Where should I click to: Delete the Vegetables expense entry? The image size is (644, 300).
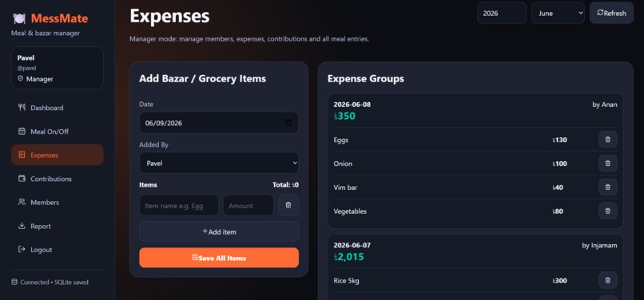pyautogui.click(x=608, y=211)
